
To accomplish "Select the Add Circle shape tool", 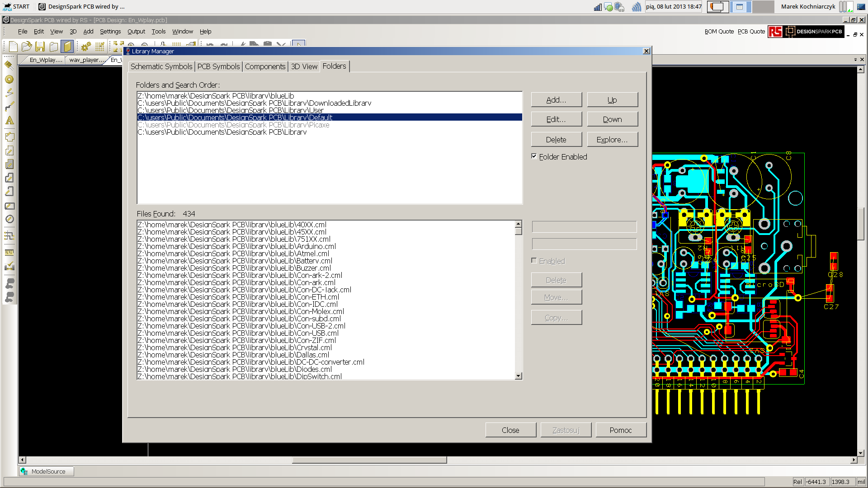I will [9, 219].
